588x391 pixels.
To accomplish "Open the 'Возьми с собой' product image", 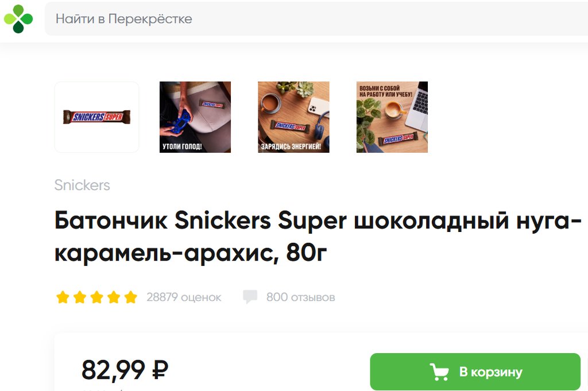I will point(392,117).
